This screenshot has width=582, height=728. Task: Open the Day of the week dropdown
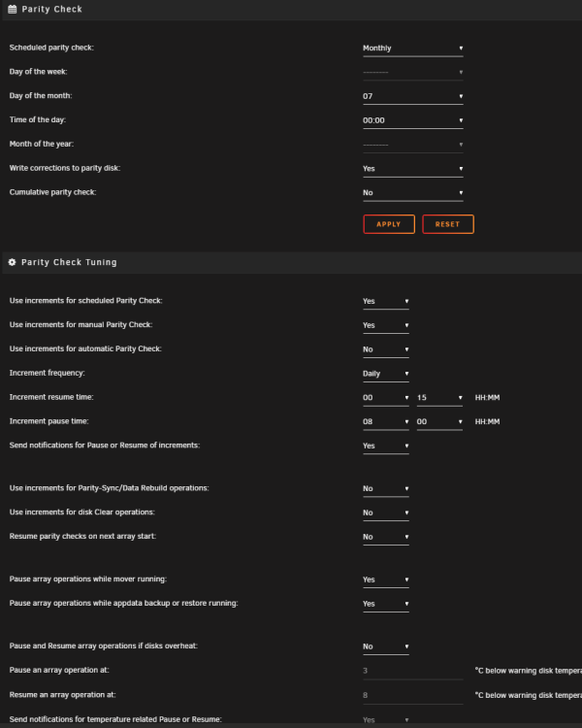tap(412, 73)
